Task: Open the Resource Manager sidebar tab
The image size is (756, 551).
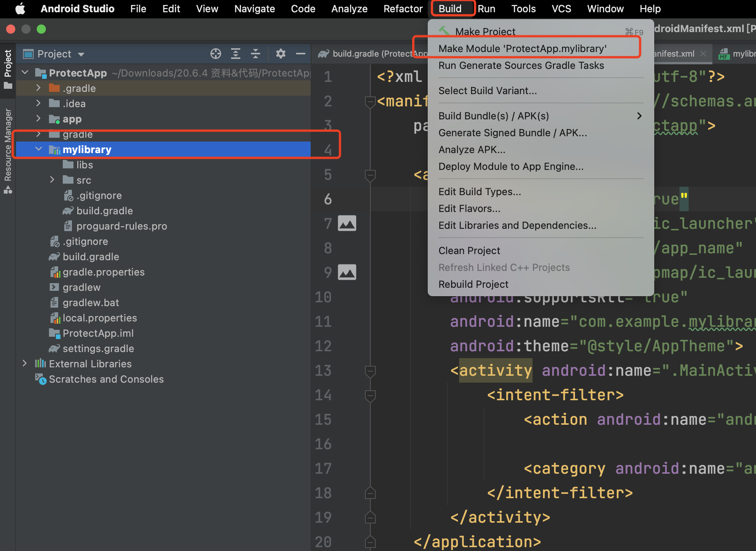Action: [8, 151]
